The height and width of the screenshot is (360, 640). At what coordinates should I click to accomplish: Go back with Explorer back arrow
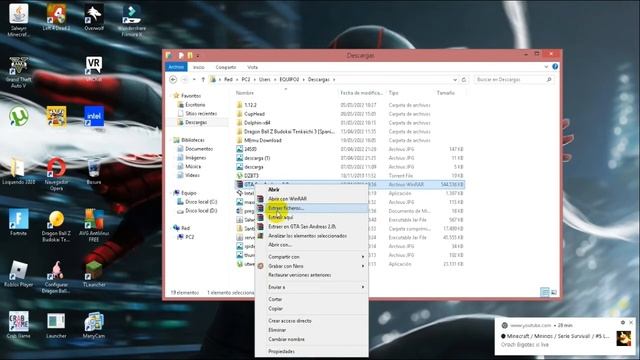[173, 80]
